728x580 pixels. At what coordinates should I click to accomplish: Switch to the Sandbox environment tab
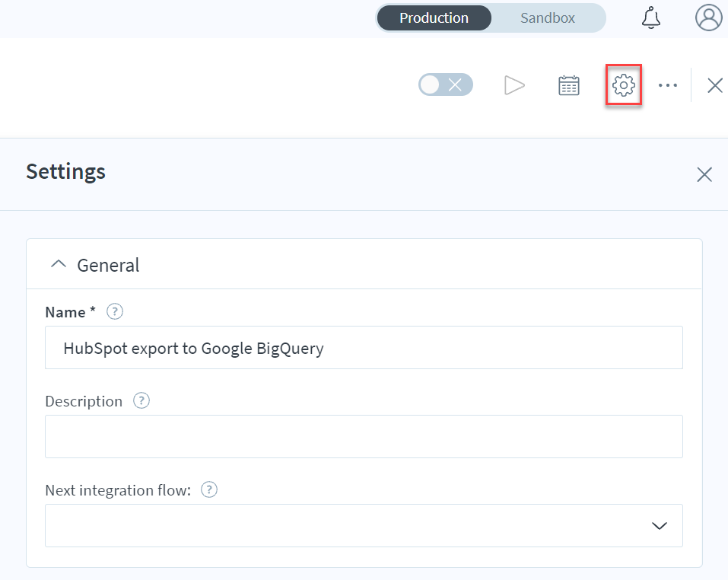click(x=548, y=18)
